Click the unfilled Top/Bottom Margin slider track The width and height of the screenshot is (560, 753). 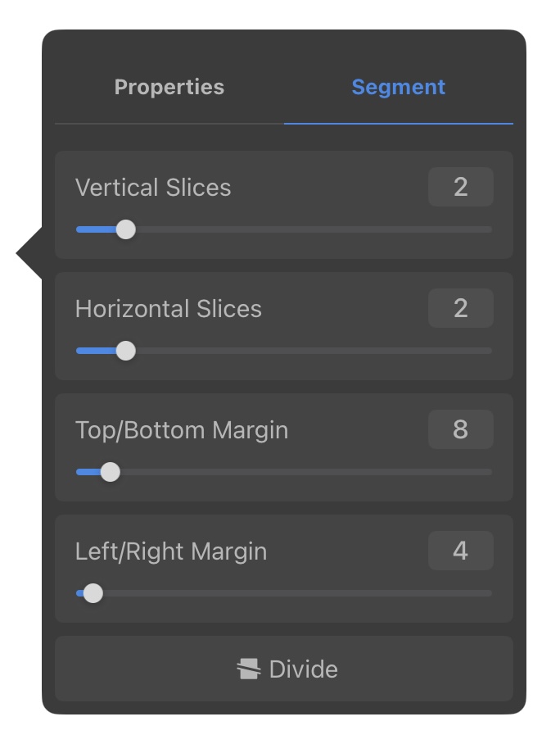tap(306, 472)
